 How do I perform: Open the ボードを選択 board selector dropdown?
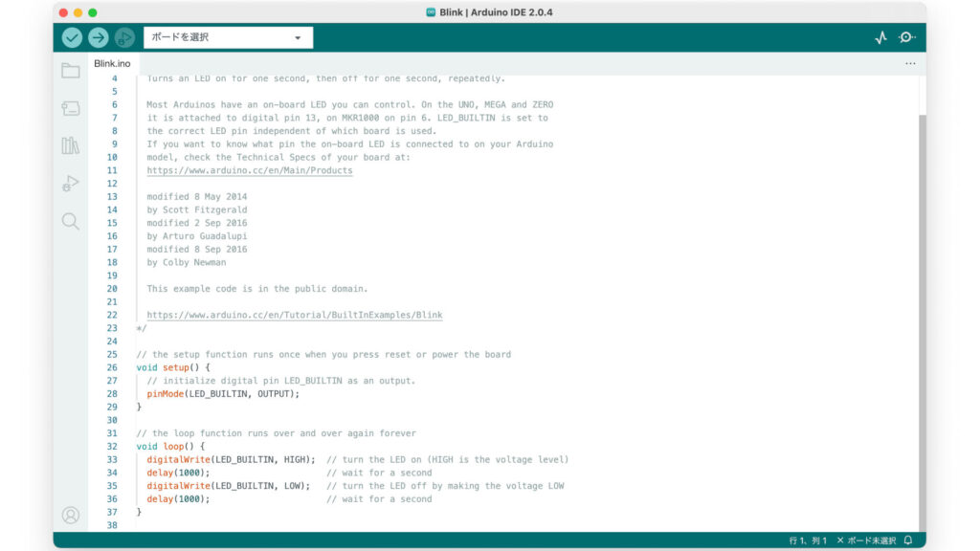[227, 36]
